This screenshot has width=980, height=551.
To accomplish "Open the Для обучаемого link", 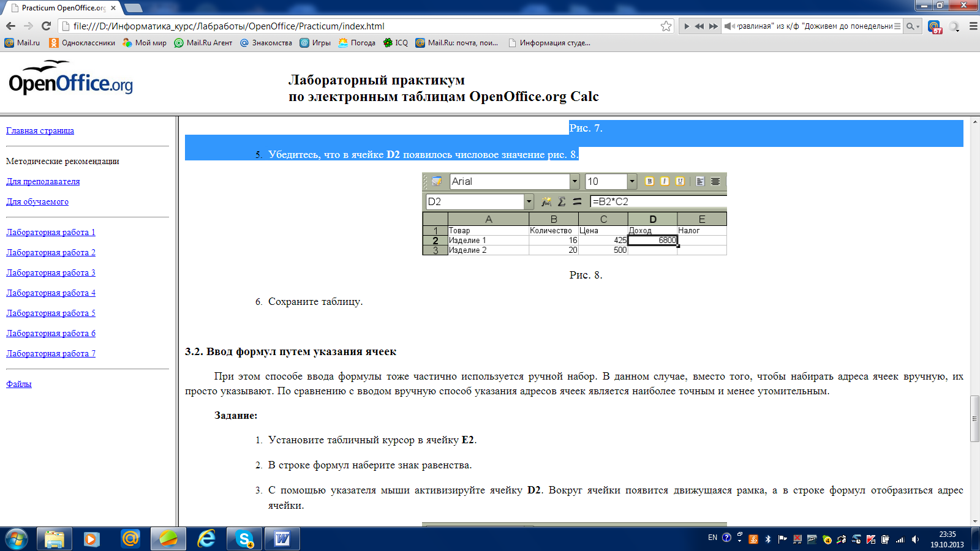I will [x=37, y=201].
